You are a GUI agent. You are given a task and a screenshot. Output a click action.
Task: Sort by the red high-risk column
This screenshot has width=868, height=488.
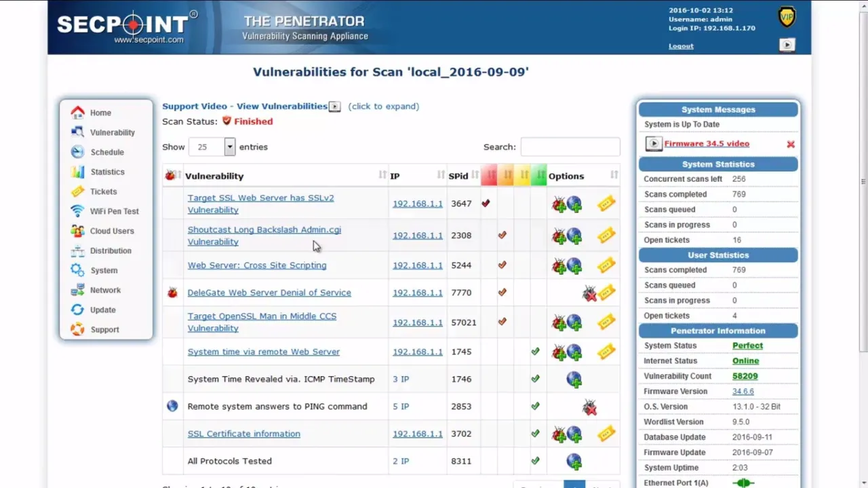coord(489,176)
